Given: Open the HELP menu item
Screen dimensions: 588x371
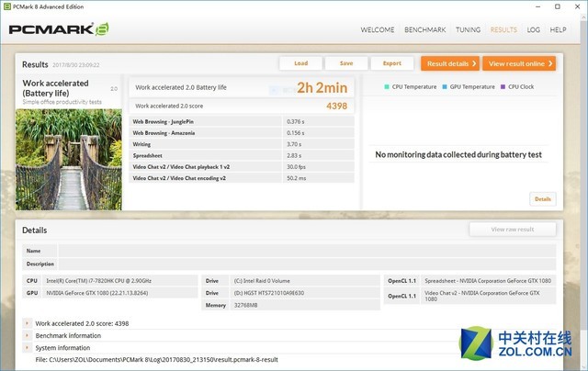Looking at the screenshot, I should 558,29.
